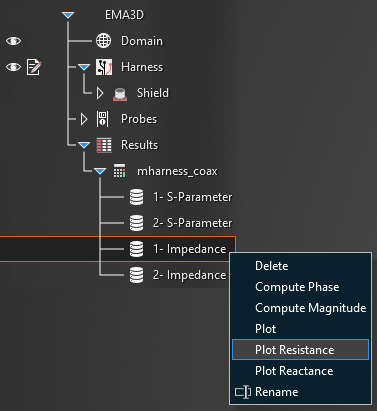Screen dimensions: 377x411
Task: Choose Compute Magnitude menu entry
Action: pos(310,308)
